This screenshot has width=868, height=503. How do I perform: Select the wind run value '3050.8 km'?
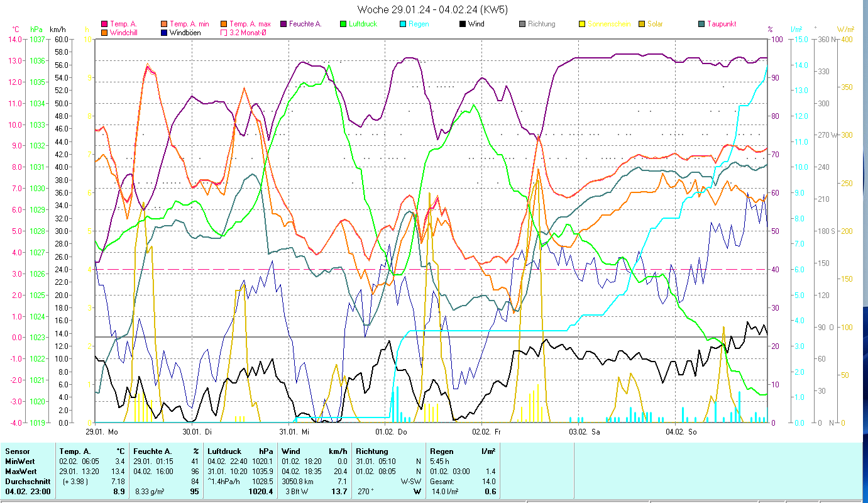[298, 482]
